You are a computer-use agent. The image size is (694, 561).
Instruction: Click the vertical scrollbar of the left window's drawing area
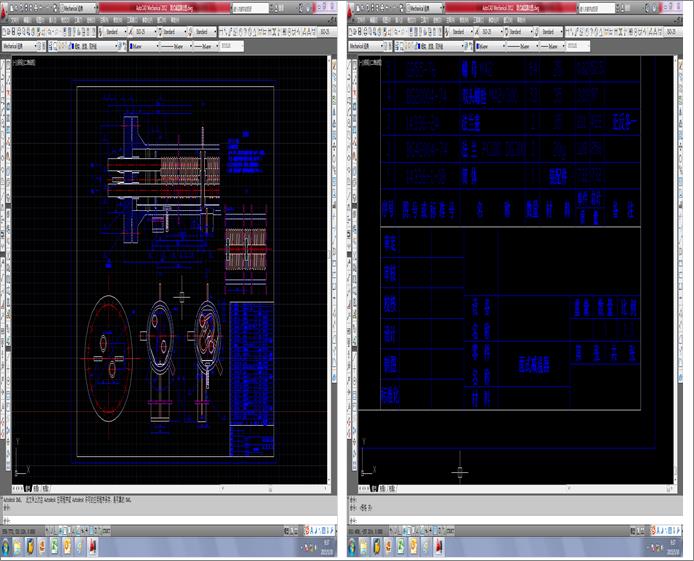pos(329,270)
